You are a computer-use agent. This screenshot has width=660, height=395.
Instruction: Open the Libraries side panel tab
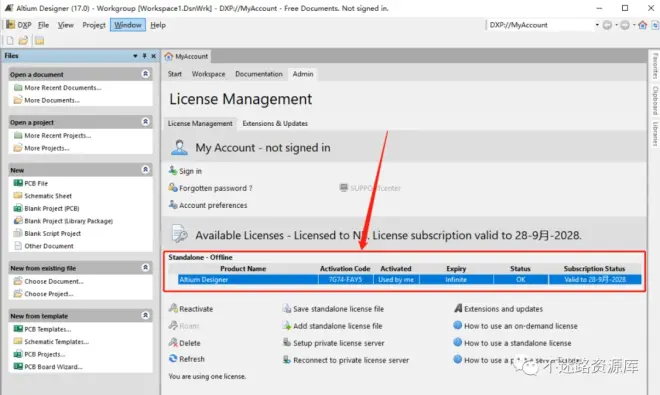[x=655, y=134]
